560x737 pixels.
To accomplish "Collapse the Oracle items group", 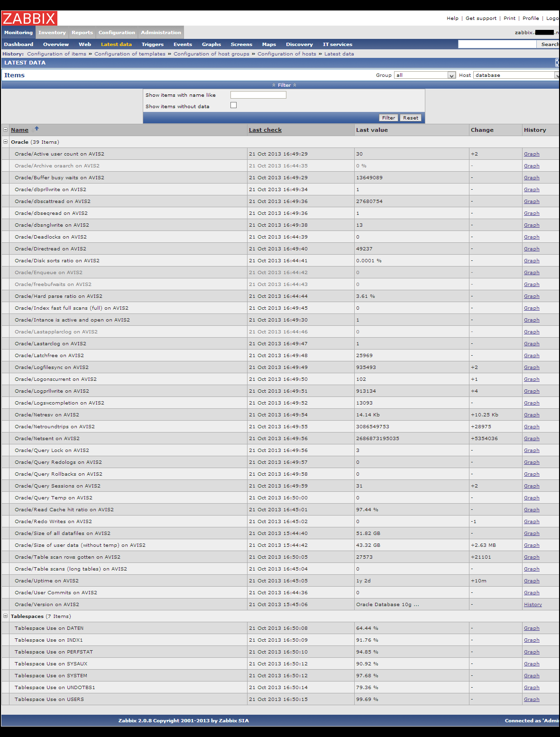I will point(6,142).
